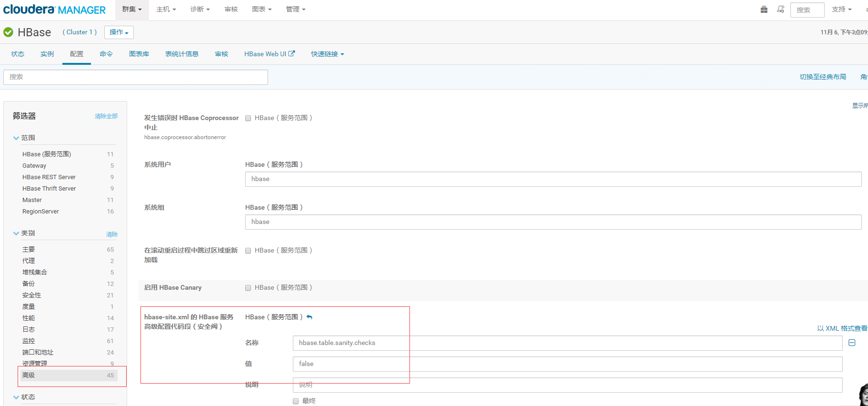868x406 pixels.
Task: Click the 名称 field with hbase.table.sanity.checks
Action: coord(568,343)
